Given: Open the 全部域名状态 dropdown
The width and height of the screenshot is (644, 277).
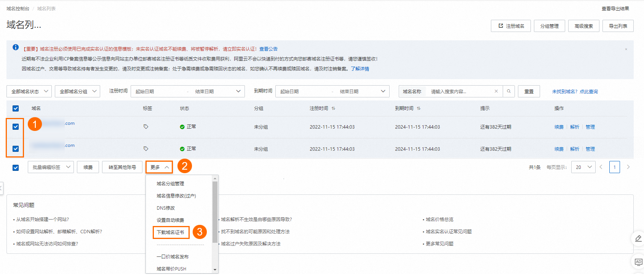Looking at the screenshot, I should pyautogui.click(x=29, y=91).
